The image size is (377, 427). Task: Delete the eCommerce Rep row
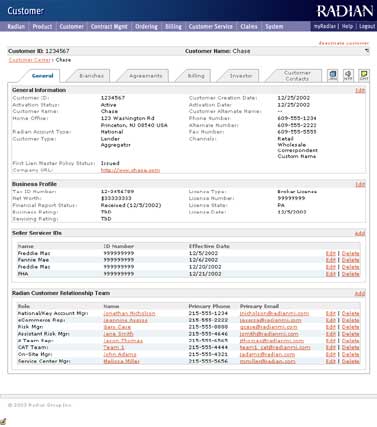[351, 320]
